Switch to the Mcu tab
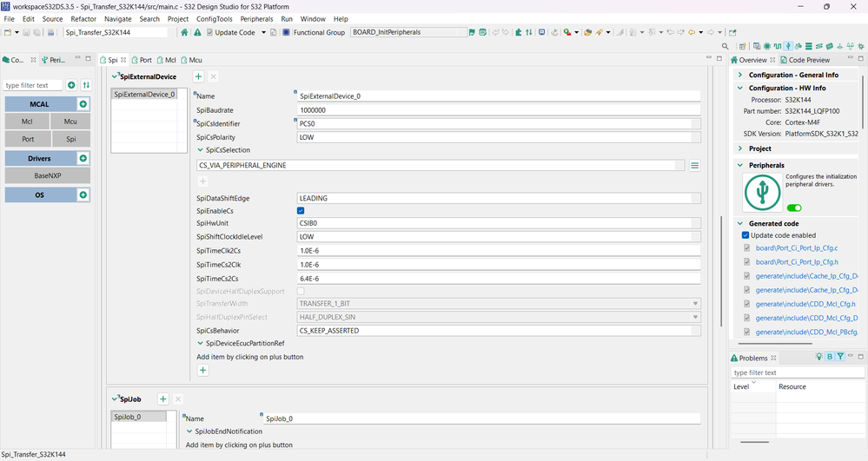Image resolution: width=868 pixels, height=461 pixels. (191, 60)
